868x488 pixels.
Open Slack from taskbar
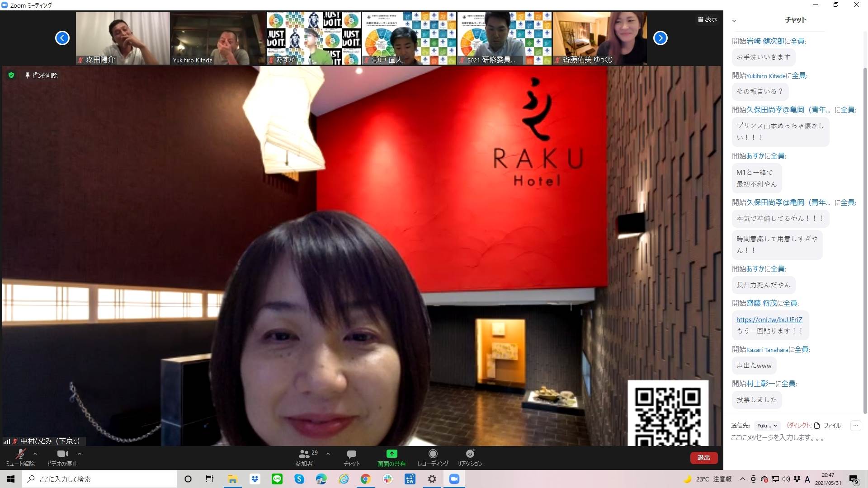(388, 479)
